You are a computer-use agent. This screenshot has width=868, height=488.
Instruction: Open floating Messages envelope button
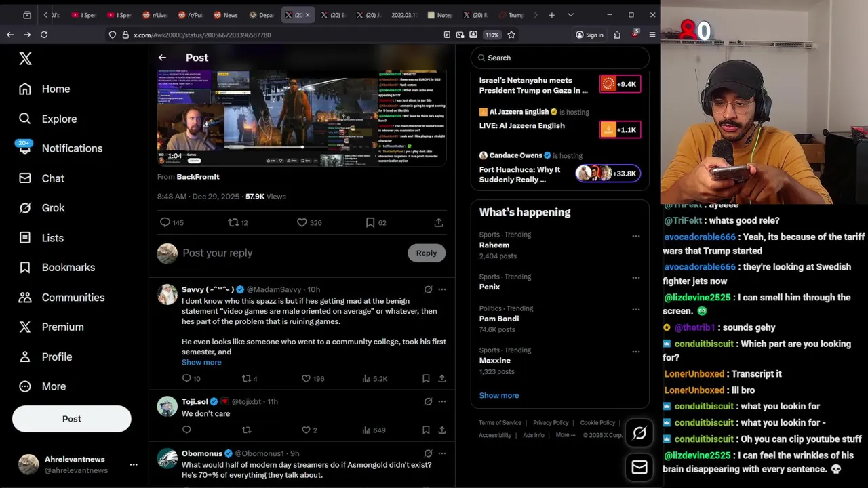639,467
